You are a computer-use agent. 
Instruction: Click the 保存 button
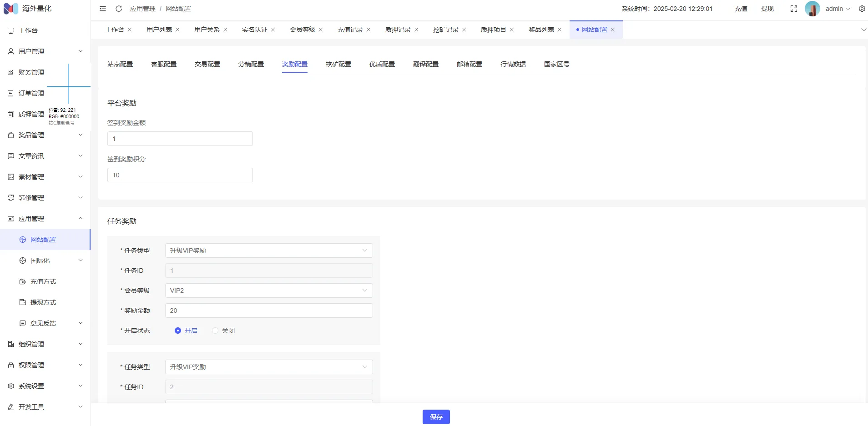click(x=436, y=417)
